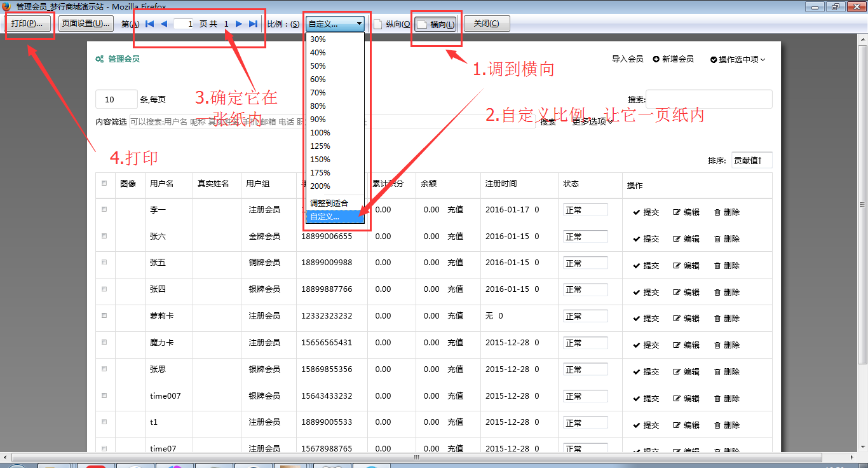Viewport: 868px width, 468px height.
Task: Select portrait (纵向) orientation
Action: 392,25
